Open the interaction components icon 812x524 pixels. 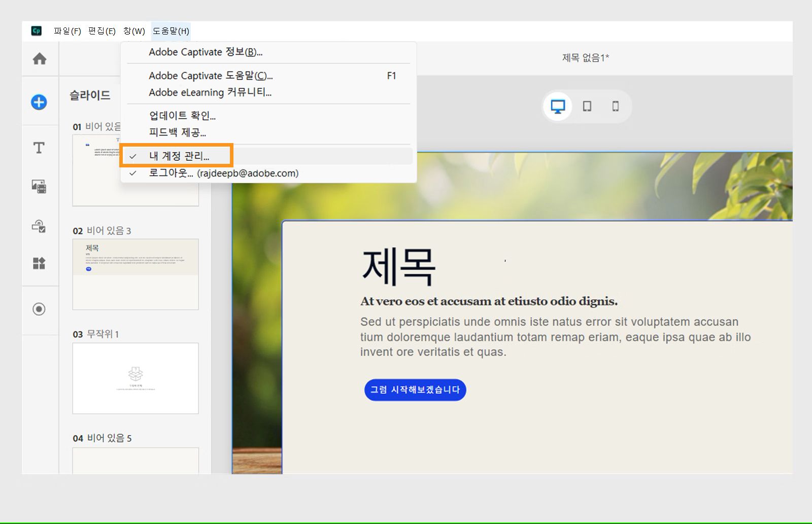coord(39,225)
